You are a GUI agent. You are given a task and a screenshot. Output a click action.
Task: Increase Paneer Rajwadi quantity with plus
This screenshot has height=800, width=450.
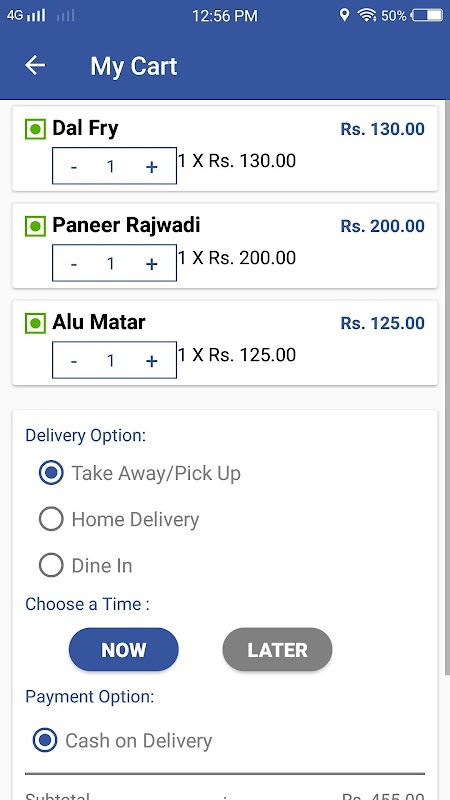tap(152, 264)
